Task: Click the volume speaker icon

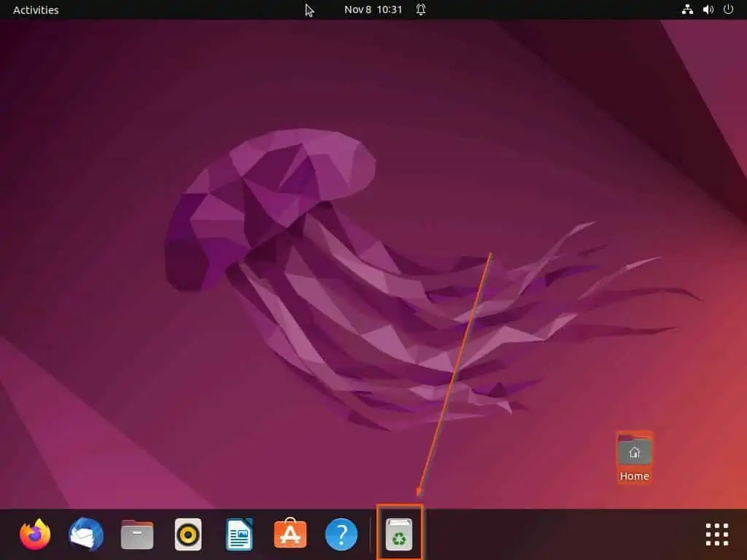Action: (x=708, y=9)
